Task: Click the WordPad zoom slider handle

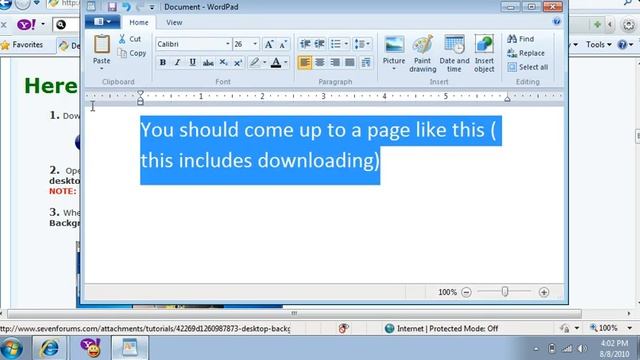Action: [x=505, y=291]
